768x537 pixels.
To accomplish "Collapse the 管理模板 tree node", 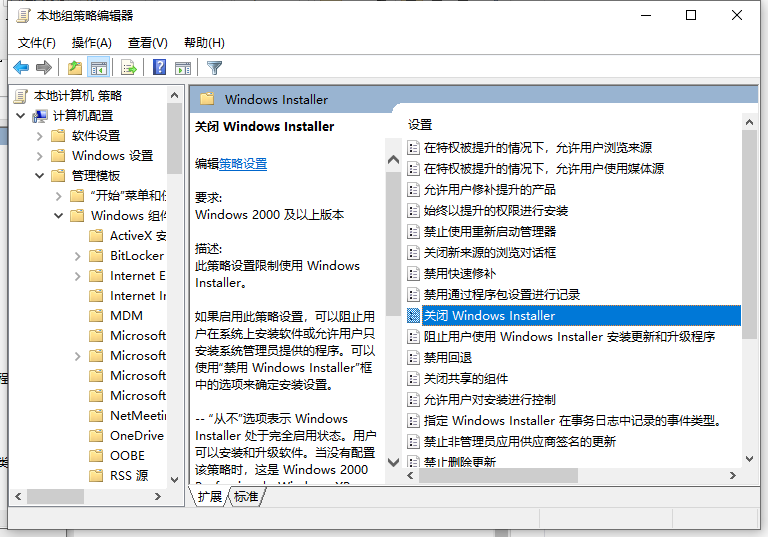I will click(x=40, y=176).
